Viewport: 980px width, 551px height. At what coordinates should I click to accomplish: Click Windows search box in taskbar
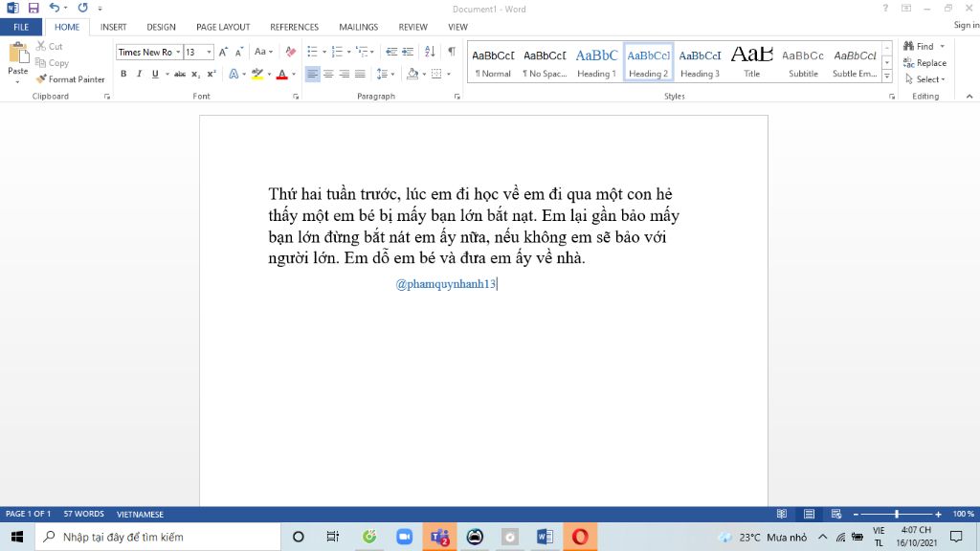click(158, 537)
